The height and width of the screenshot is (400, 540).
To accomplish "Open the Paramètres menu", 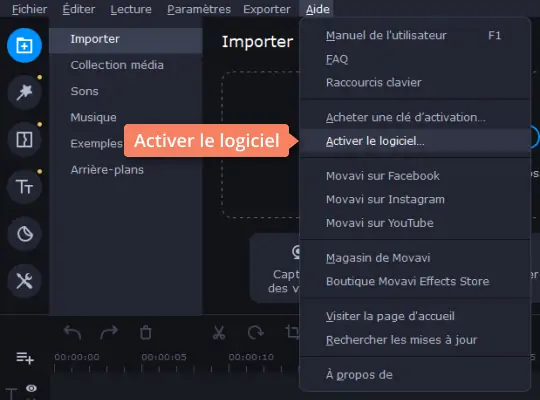I will 199,9.
